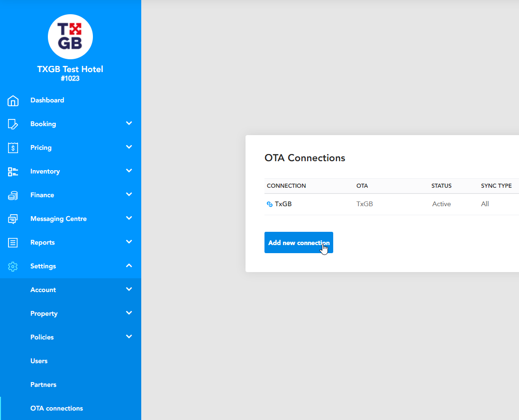
Task: Open the Account settings submenu
Action: 71,290
